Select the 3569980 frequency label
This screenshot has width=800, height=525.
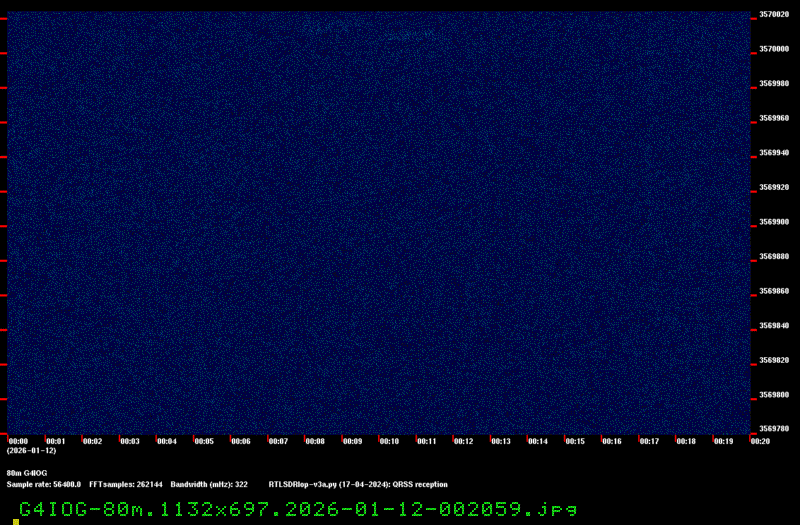tap(774, 83)
